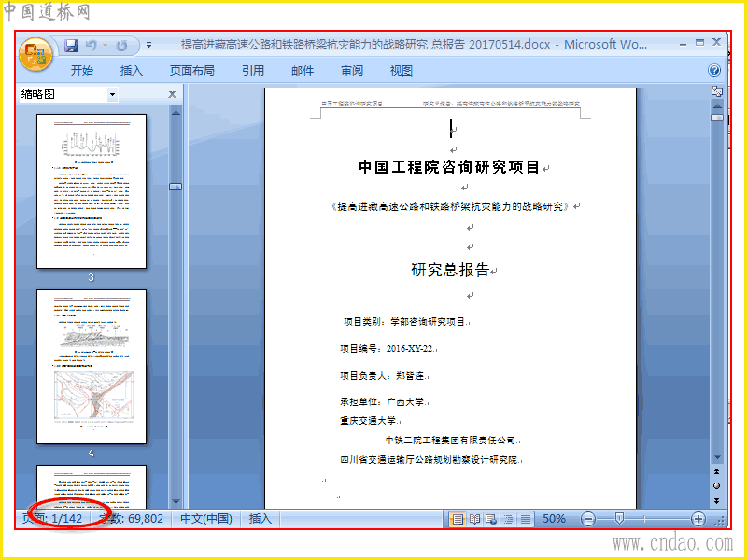
Task: Click the line 承担单位：广西大学
Action: [x=383, y=402]
